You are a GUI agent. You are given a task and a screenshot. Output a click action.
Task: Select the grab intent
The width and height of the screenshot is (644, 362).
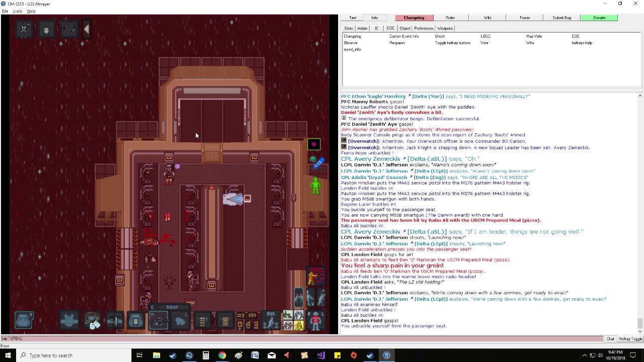coord(288,325)
